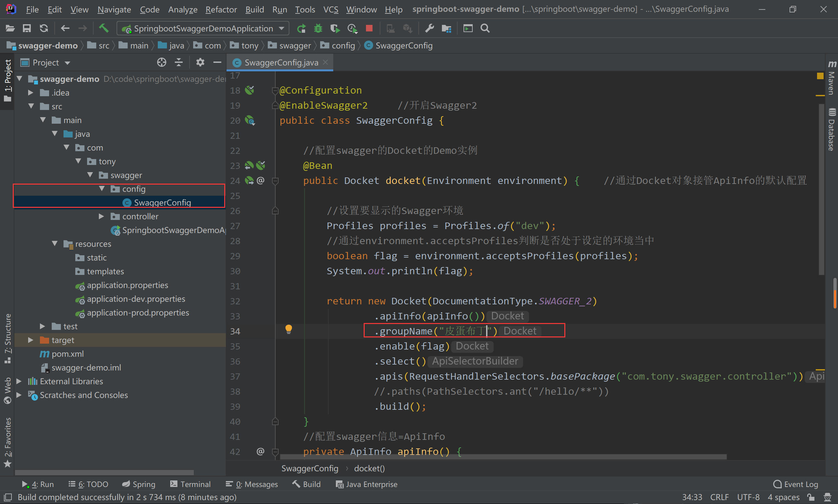Viewport: 838px width, 504px height.
Task: Expand the target folder
Action: [30, 340]
